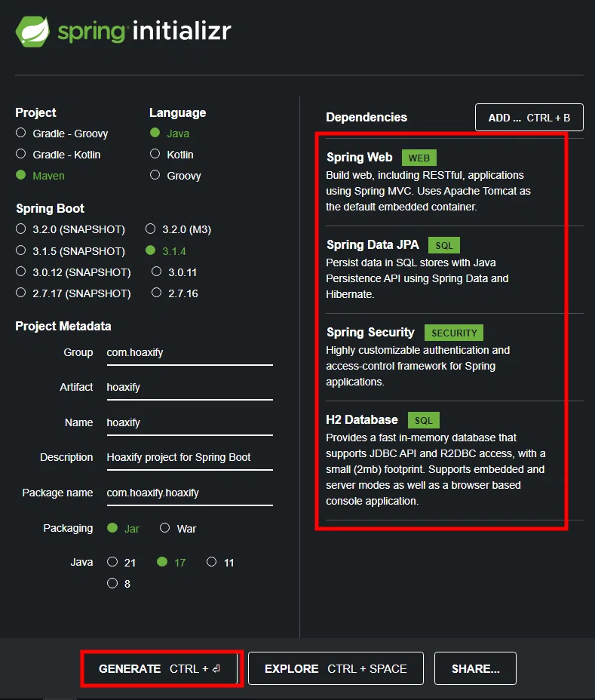Click the Spring Boot section heading
The width and height of the screenshot is (595, 700).
click(50, 208)
